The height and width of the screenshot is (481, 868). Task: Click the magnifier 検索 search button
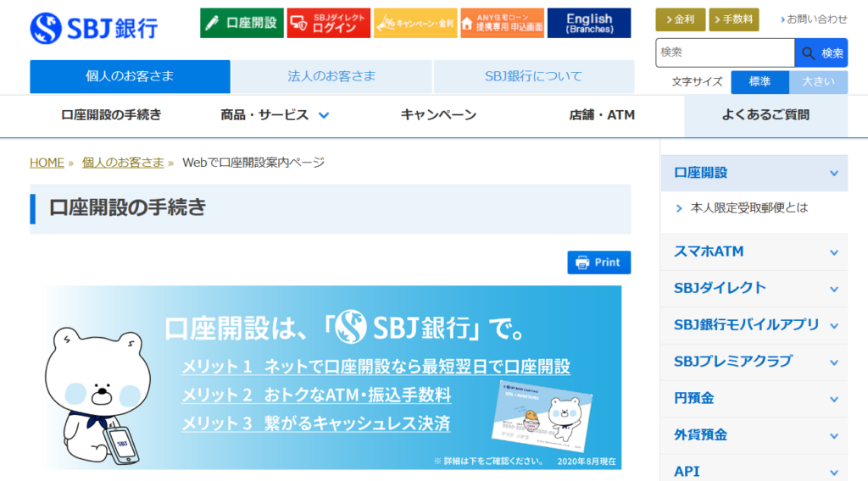coord(821,53)
